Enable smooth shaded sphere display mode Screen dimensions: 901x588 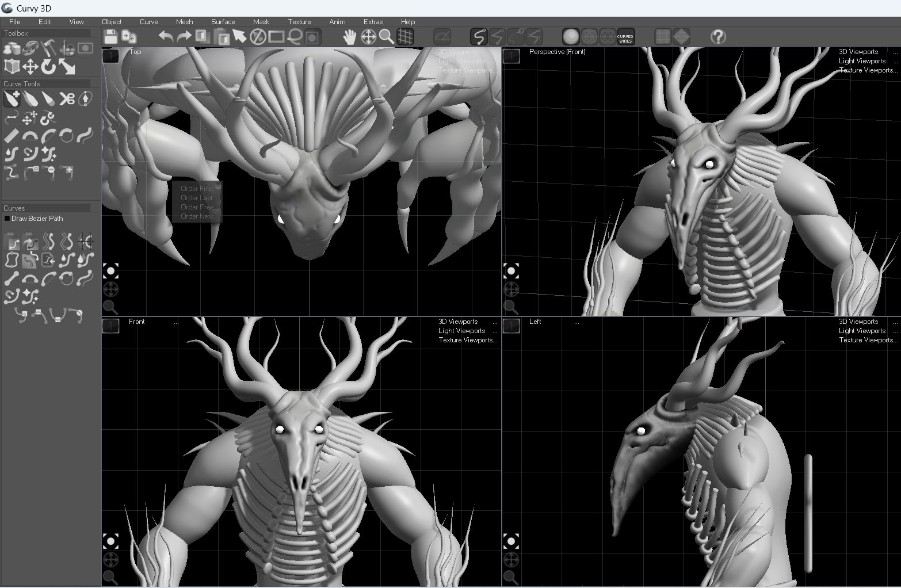(571, 37)
